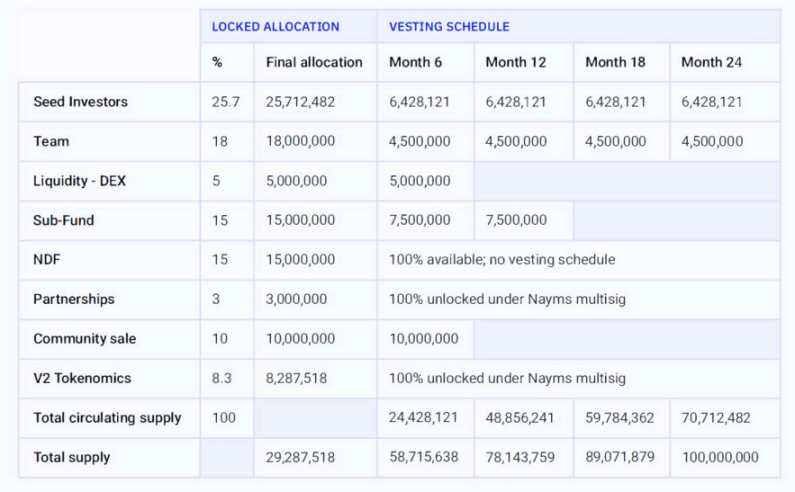The height and width of the screenshot is (492, 795).
Task: Click the Liquidity - DEX row label
Action: tap(80, 181)
